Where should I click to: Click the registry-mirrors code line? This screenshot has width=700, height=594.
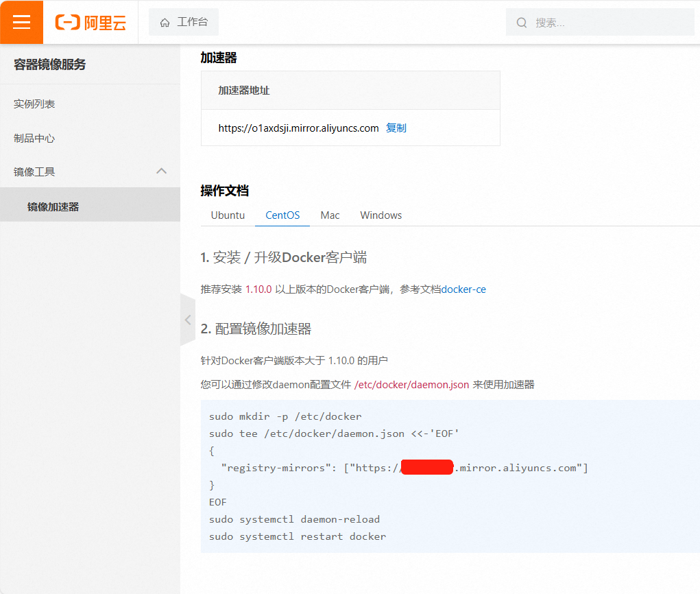click(405, 468)
